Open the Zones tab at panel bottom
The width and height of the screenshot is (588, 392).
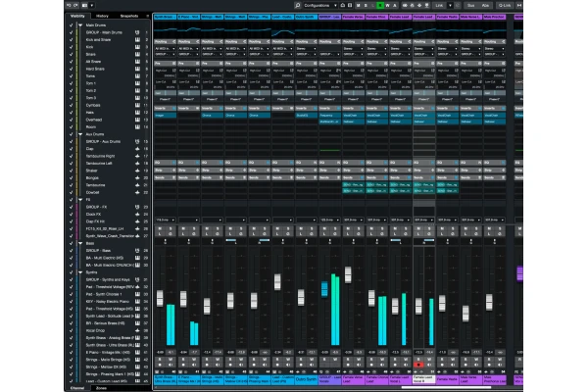[x=101, y=388]
